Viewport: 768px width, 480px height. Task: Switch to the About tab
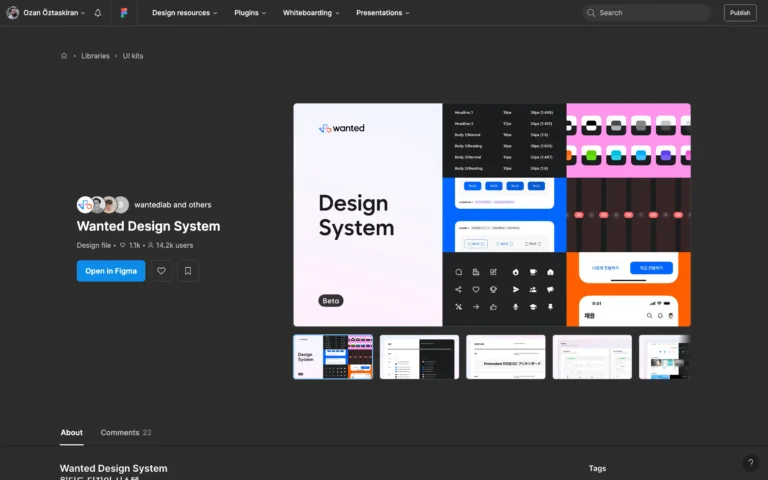[x=72, y=432]
